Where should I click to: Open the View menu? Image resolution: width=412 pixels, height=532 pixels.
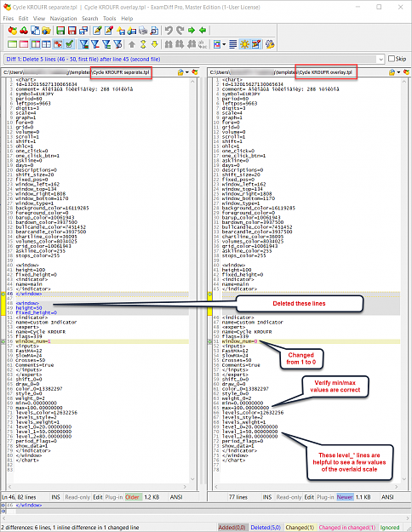pos(39,19)
